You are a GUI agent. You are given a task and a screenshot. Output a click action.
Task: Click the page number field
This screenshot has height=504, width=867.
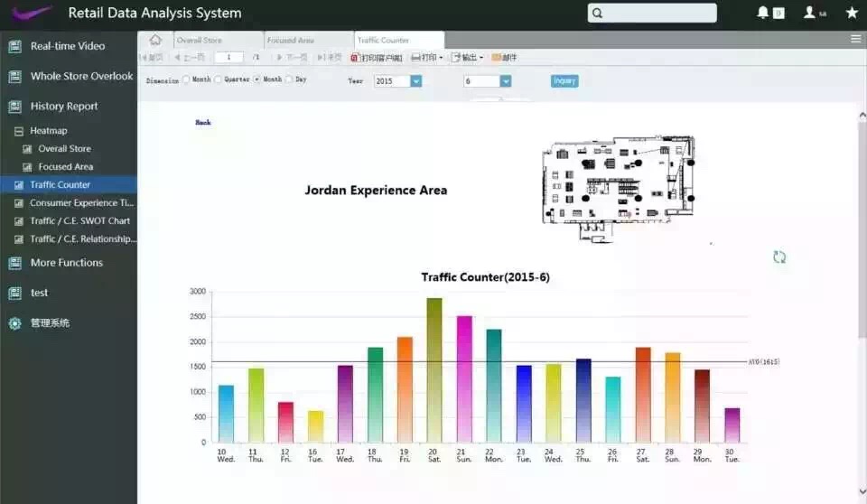coord(228,57)
